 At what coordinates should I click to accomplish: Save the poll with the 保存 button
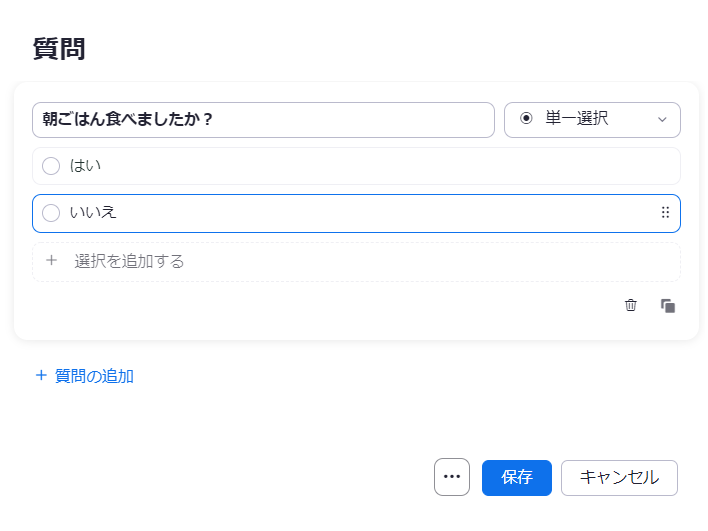tap(517, 478)
